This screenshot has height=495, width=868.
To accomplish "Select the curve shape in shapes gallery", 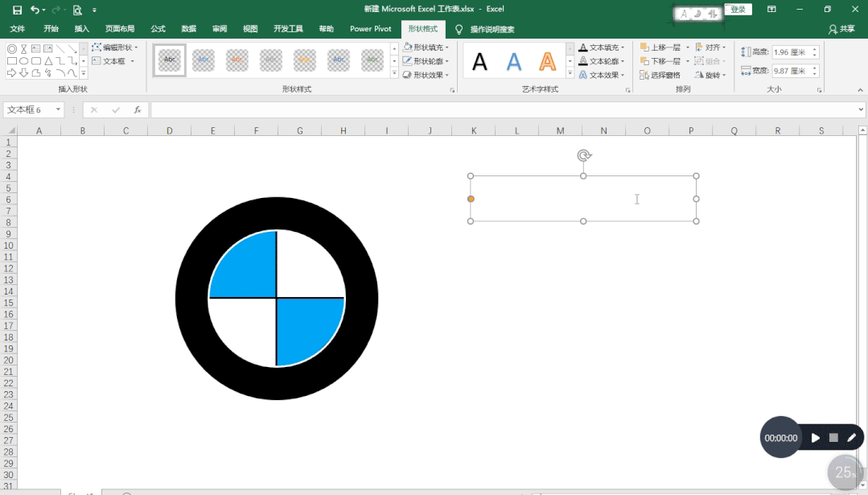I will pyautogui.click(x=72, y=73).
